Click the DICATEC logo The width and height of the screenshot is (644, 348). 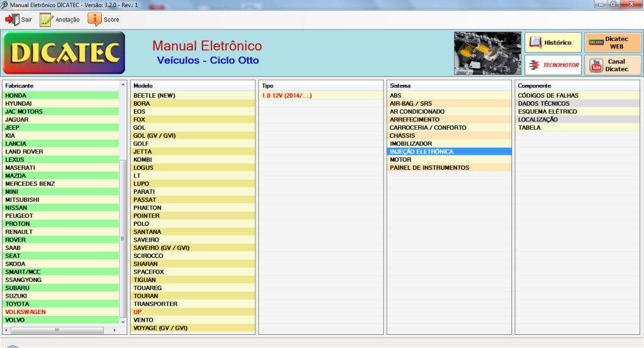[x=64, y=53]
